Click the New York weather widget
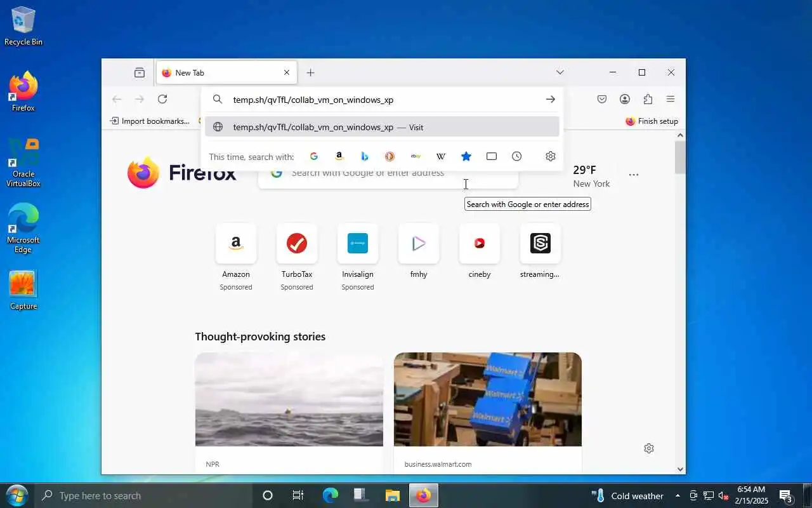The image size is (812, 508). coord(591,177)
